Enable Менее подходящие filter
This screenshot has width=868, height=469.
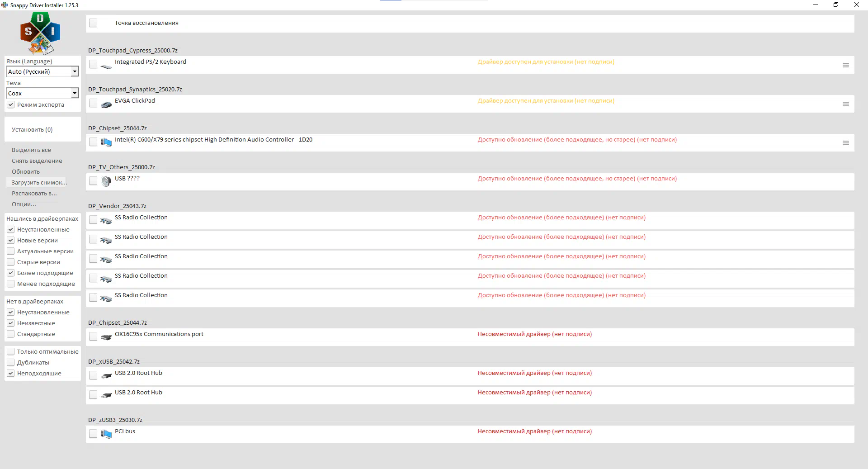11,284
